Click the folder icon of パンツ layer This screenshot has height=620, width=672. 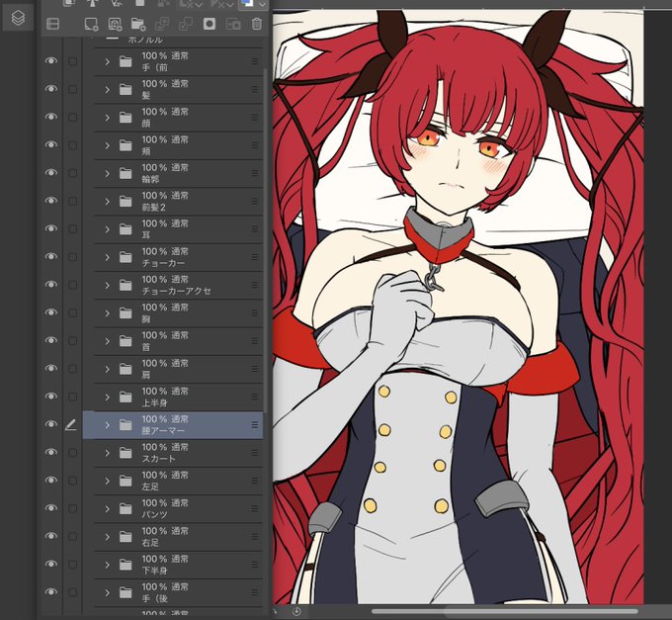click(x=126, y=508)
